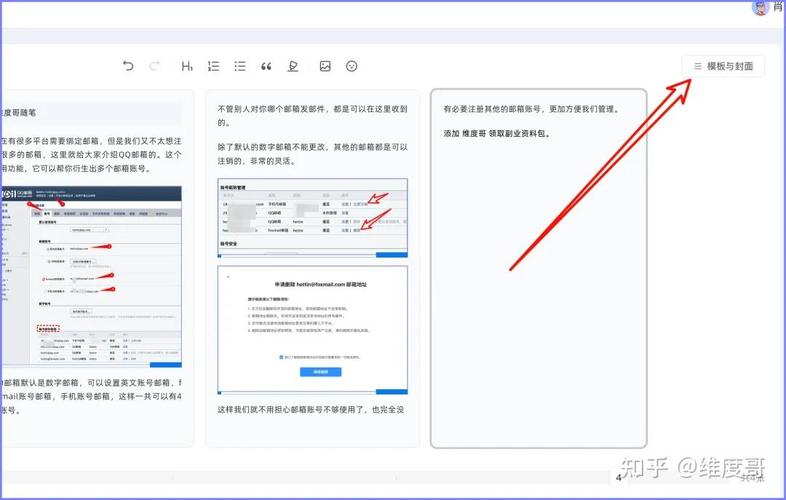The width and height of the screenshot is (786, 500).
Task: Click the undo arrow icon
Action: 128,66
